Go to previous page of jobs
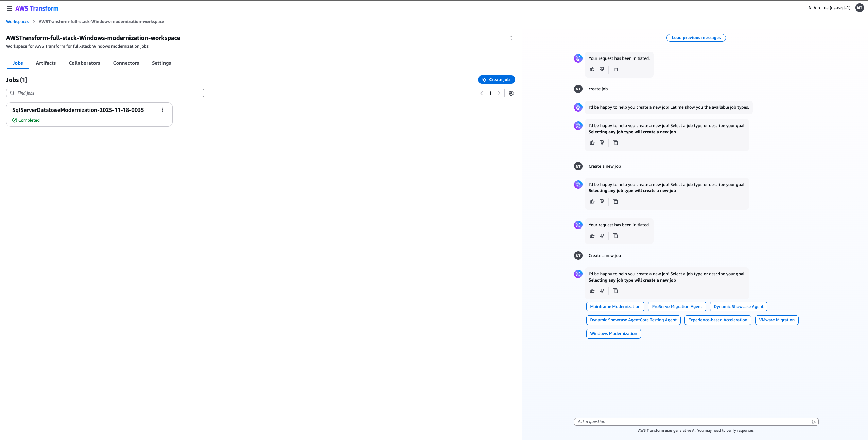Image resolution: width=868 pixels, height=440 pixels. pos(482,93)
